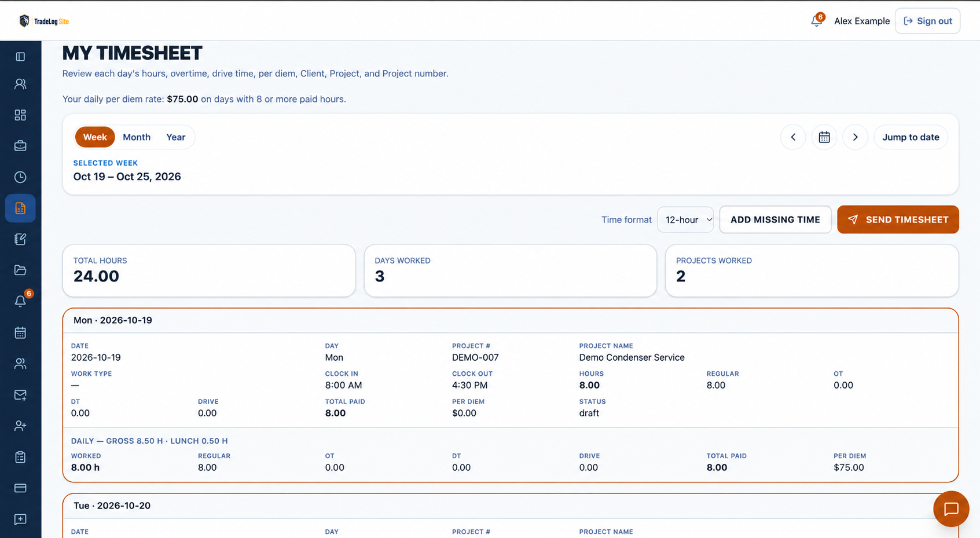980x538 pixels.
Task: Switch to the Week view tab
Action: click(95, 137)
